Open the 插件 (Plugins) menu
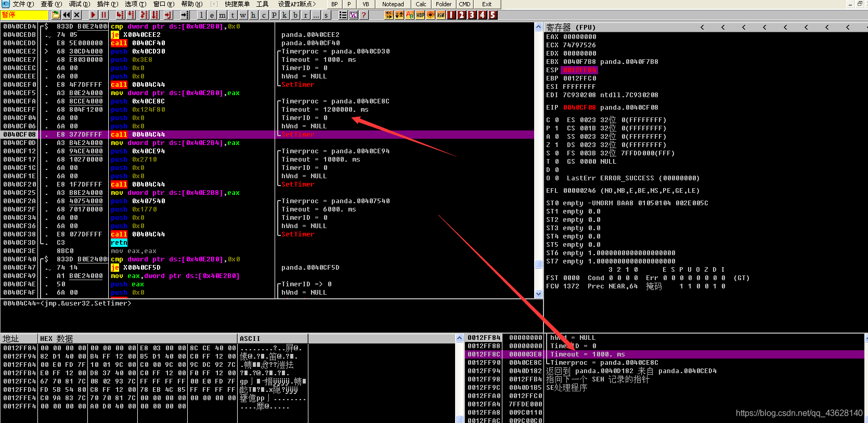The image size is (868, 423). click(107, 4)
